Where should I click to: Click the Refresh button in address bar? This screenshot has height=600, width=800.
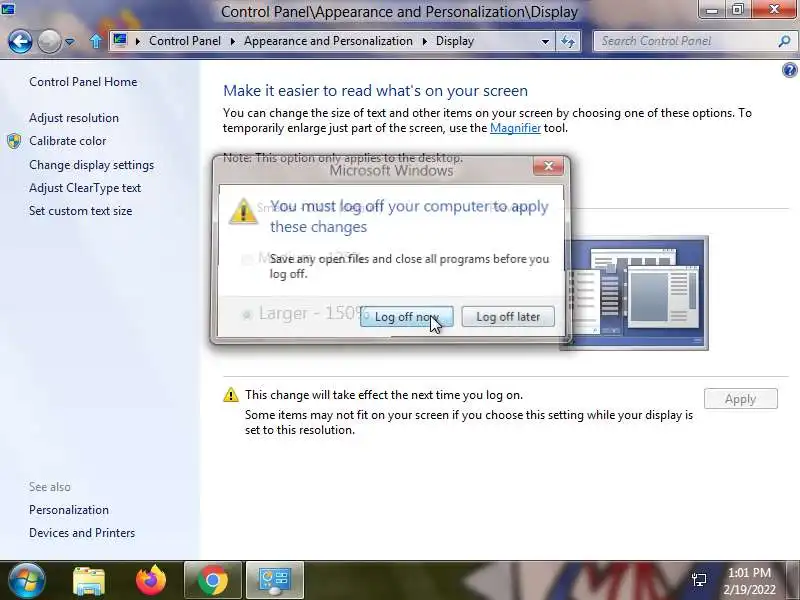coord(568,41)
